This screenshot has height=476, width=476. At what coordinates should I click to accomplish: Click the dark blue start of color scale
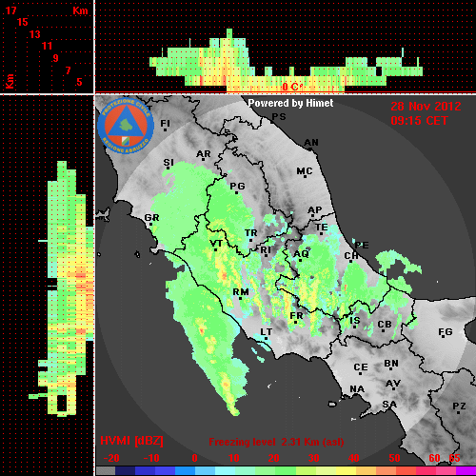tap(126, 471)
